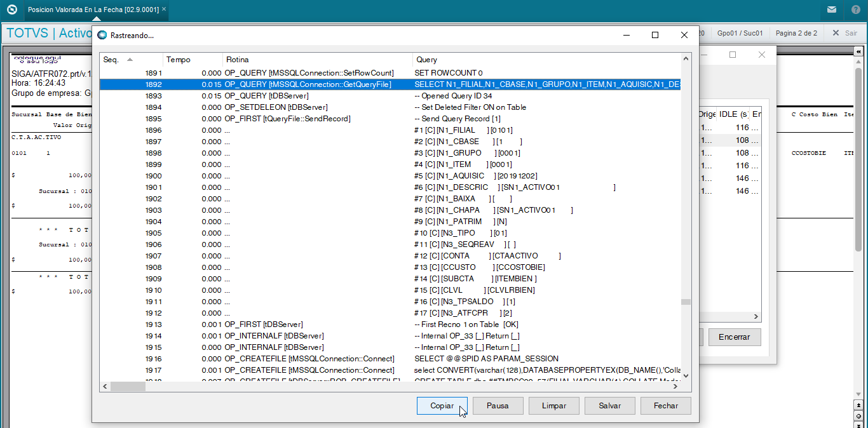The width and height of the screenshot is (868, 428).
Task: Click trace list horizontal scroll right arrow
Action: coord(675,386)
